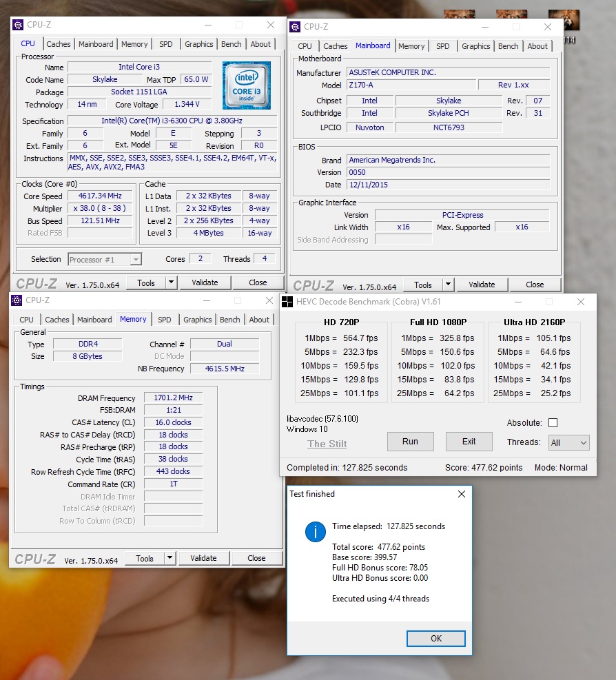The width and height of the screenshot is (616, 680).
Task: Click Tools button in Memory CPU-Z window
Action: 145,559
